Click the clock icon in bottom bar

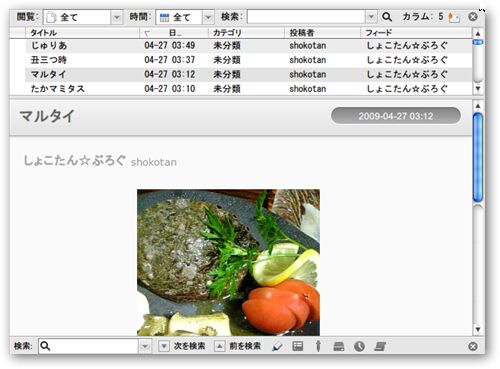click(x=359, y=347)
